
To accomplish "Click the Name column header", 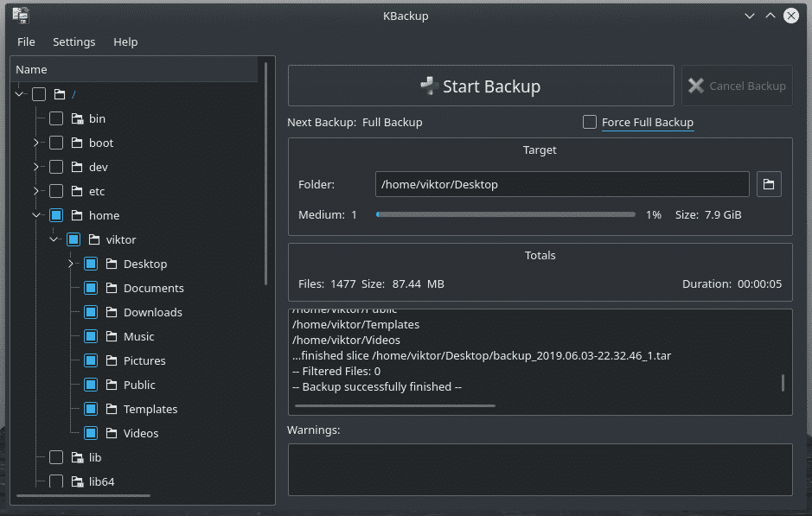I will pyautogui.click(x=134, y=69).
